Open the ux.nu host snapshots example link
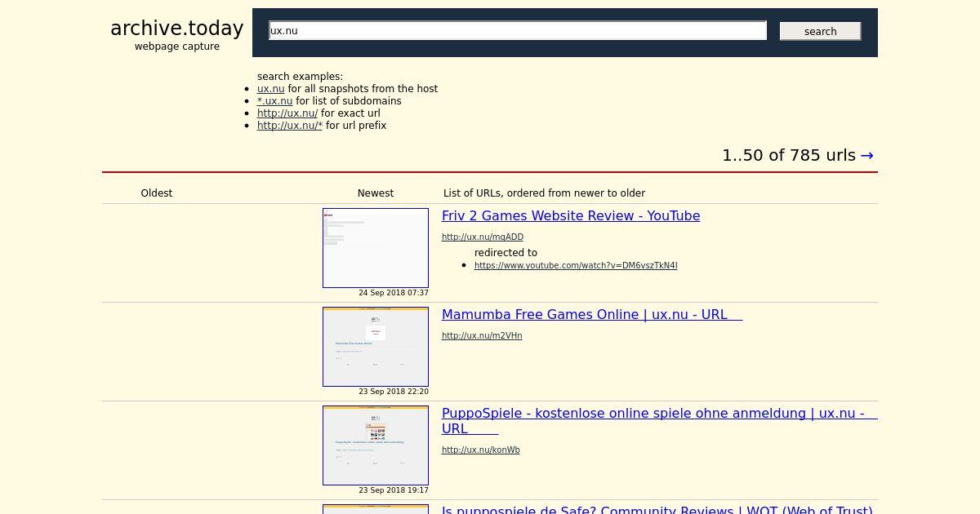Viewport: 980px width, 514px height. [x=271, y=89]
